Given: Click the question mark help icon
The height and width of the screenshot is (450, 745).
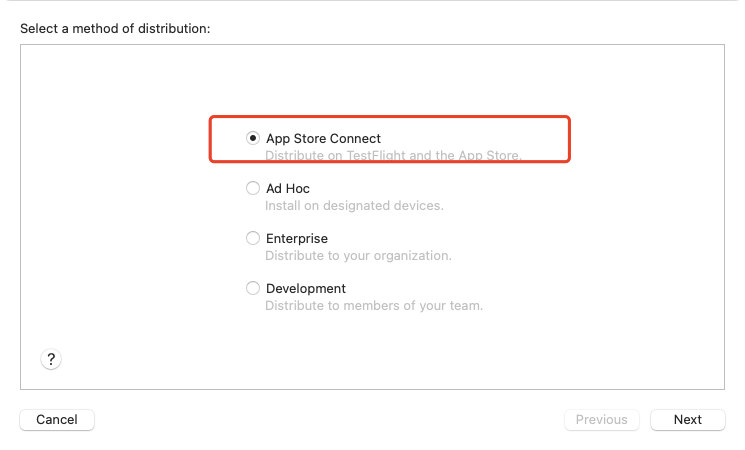Looking at the screenshot, I should coord(51,359).
